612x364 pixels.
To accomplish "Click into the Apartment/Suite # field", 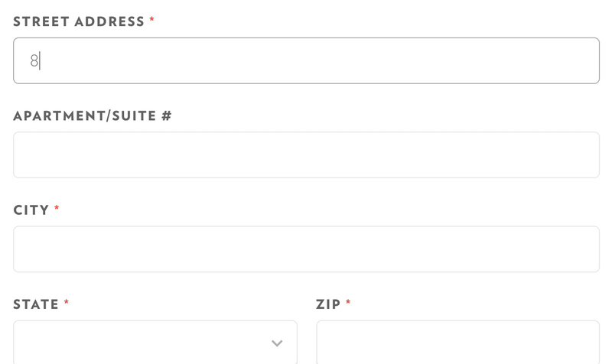I will pos(306,155).
